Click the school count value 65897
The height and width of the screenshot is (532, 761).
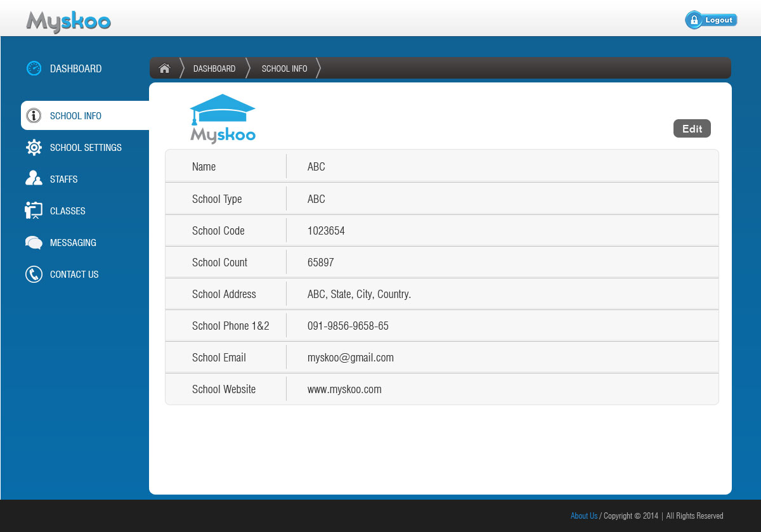[321, 263]
